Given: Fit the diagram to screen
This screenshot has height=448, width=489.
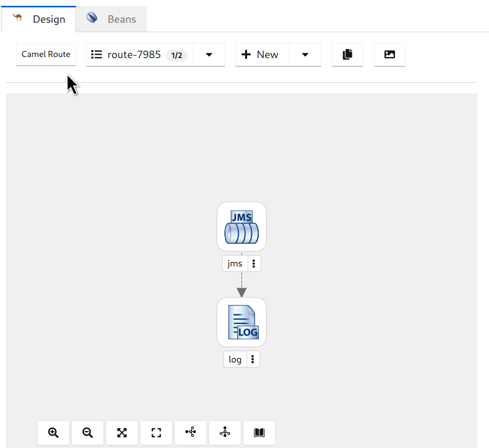Looking at the screenshot, I should coord(122,433).
